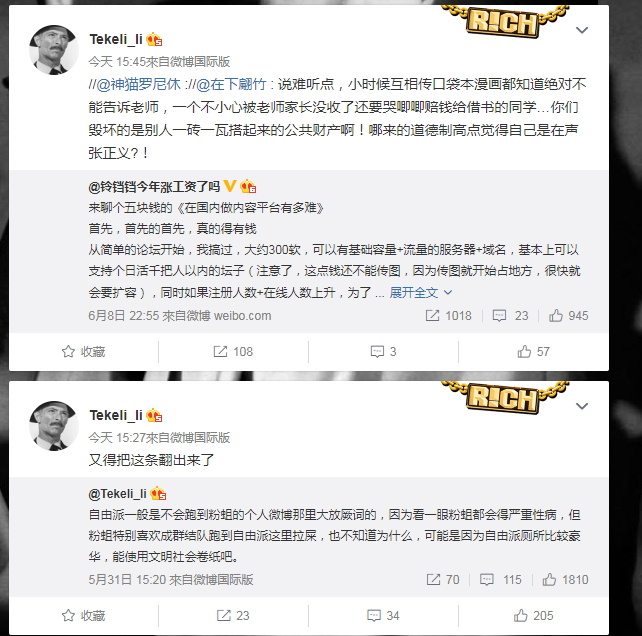The image size is (642, 636).
Task: Open the first post's chevron options menu
Action: 582,30
